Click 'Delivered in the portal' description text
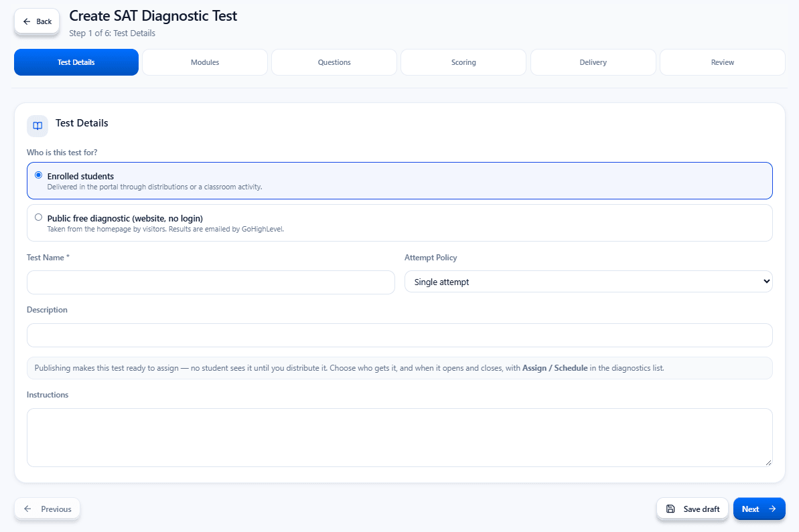Image resolution: width=799 pixels, height=532 pixels. [x=155, y=187]
